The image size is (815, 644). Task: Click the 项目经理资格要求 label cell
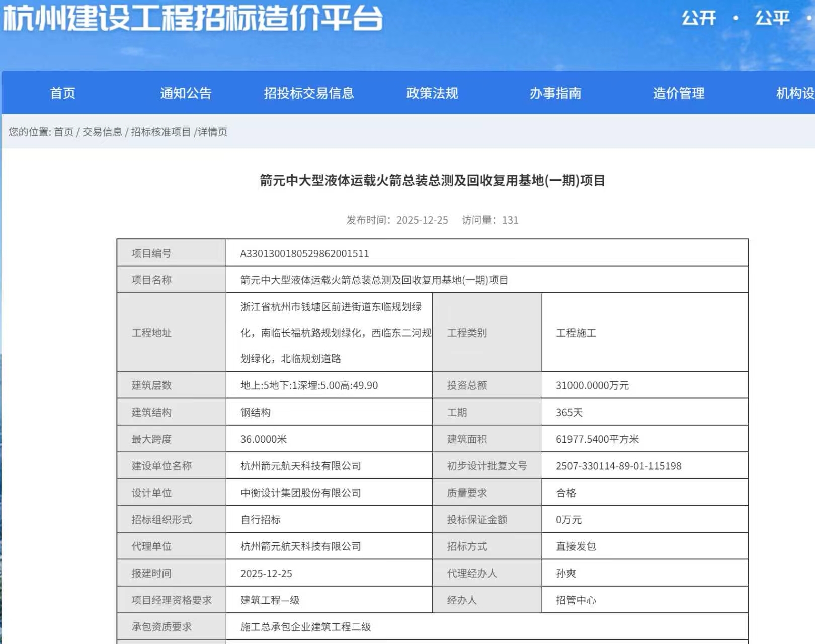[172, 600]
